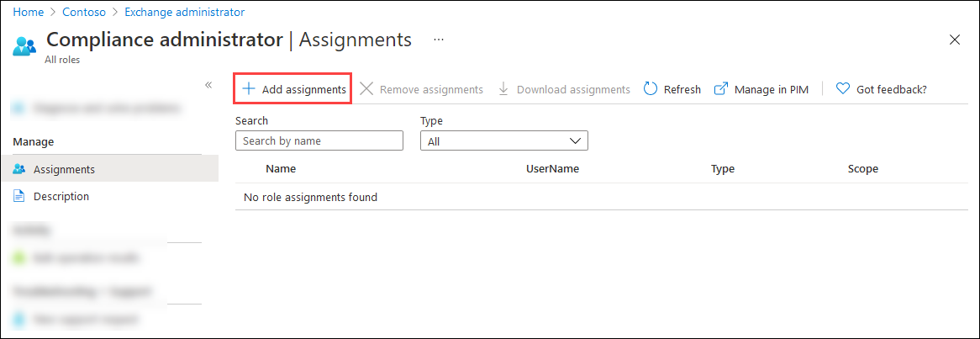Click the Manage in PIM external-link icon
The image size is (980, 339).
(x=720, y=89)
